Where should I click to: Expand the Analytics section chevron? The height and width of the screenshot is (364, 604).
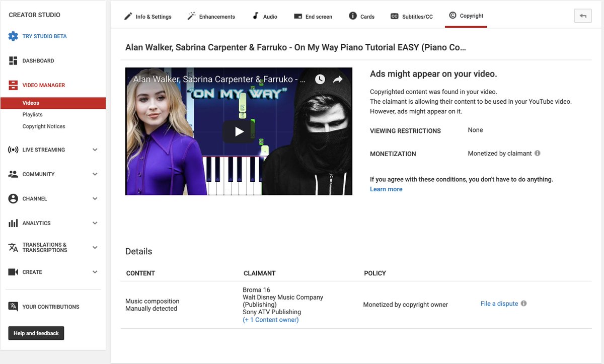[x=95, y=223]
